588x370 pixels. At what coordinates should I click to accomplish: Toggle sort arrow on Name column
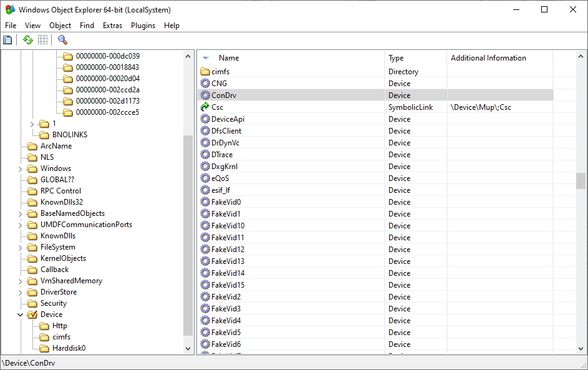(x=206, y=58)
